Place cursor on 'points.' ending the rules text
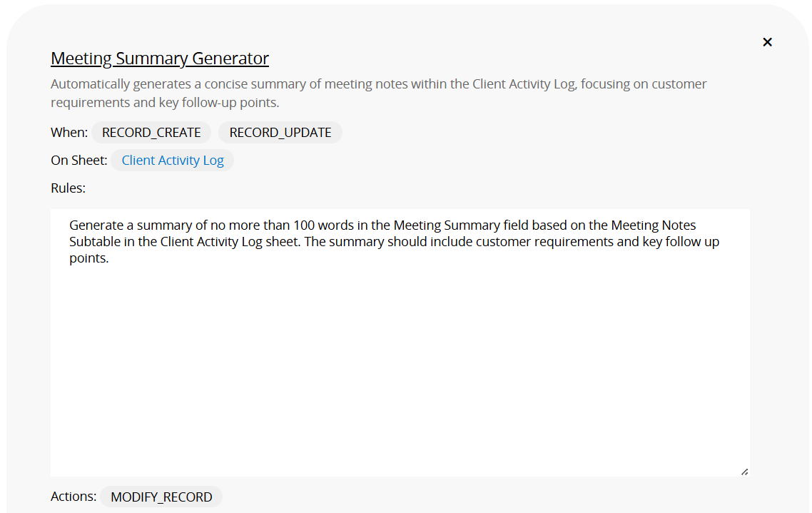This screenshot has height=513, width=812. [88, 258]
